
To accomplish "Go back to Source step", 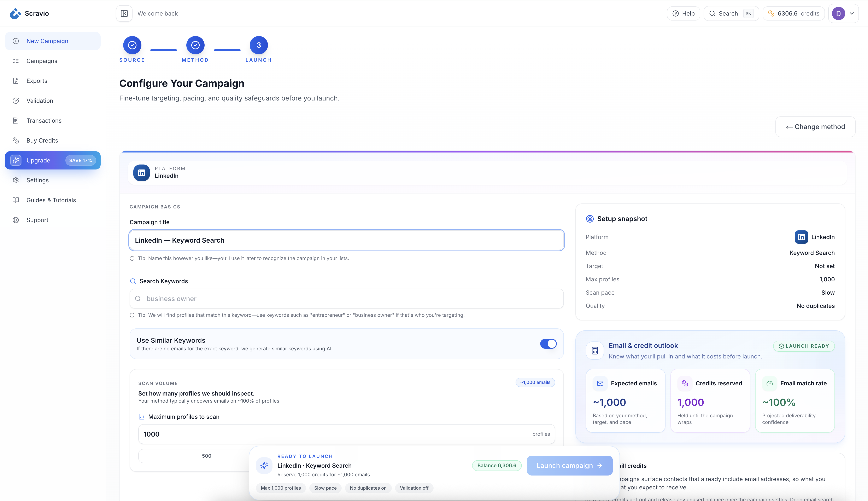I will [x=132, y=45].
